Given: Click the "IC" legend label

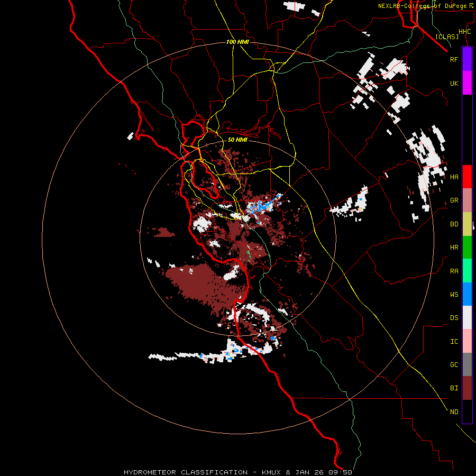Looking at the screenshot, I should pos(454,342).
